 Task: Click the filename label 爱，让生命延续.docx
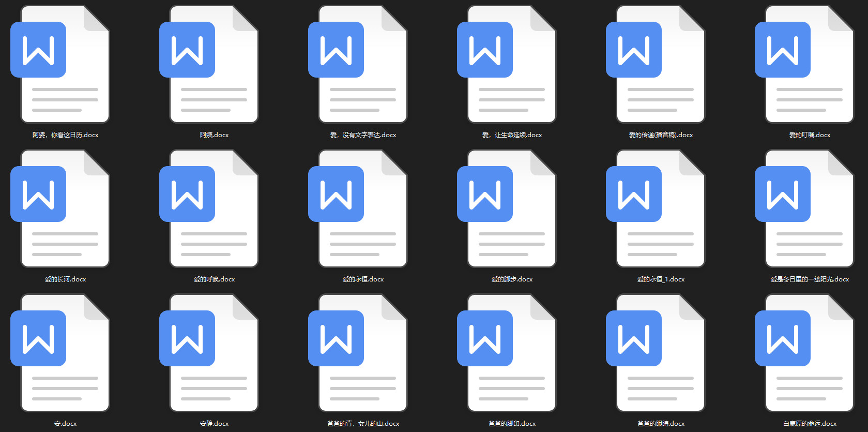[x=512, y=135]
